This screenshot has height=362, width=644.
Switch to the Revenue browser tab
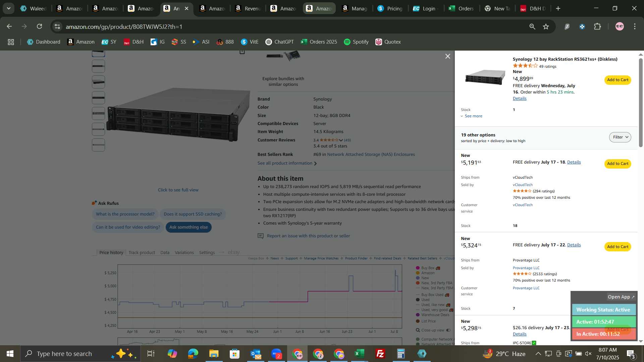click(248, 8)
